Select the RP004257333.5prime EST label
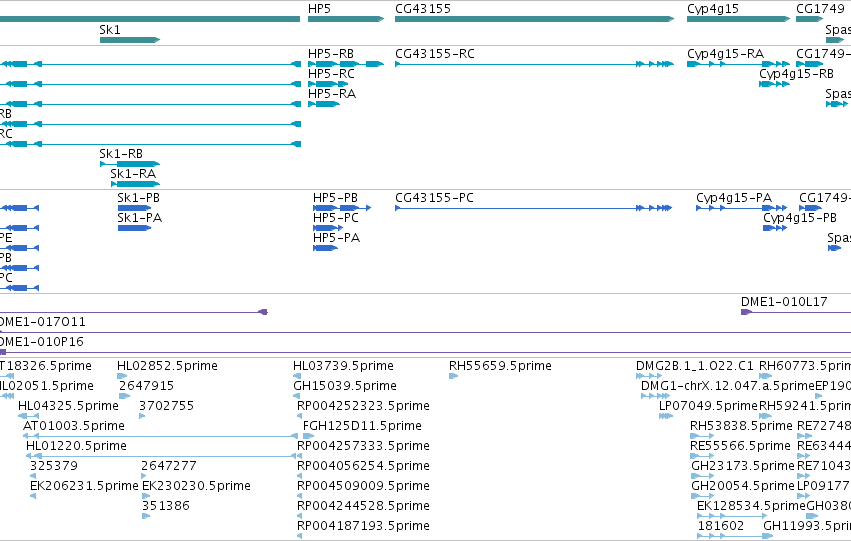The width and height of the screenshot is (851, 541). (363, 446)
